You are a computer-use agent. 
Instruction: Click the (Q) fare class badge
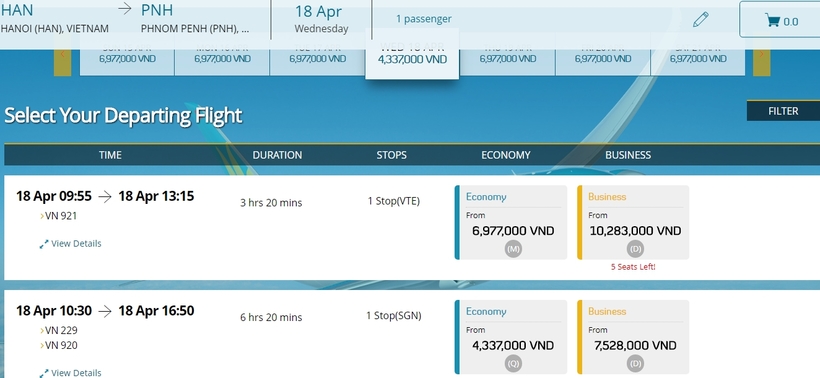pyautogui.click(x=513, y=364)
